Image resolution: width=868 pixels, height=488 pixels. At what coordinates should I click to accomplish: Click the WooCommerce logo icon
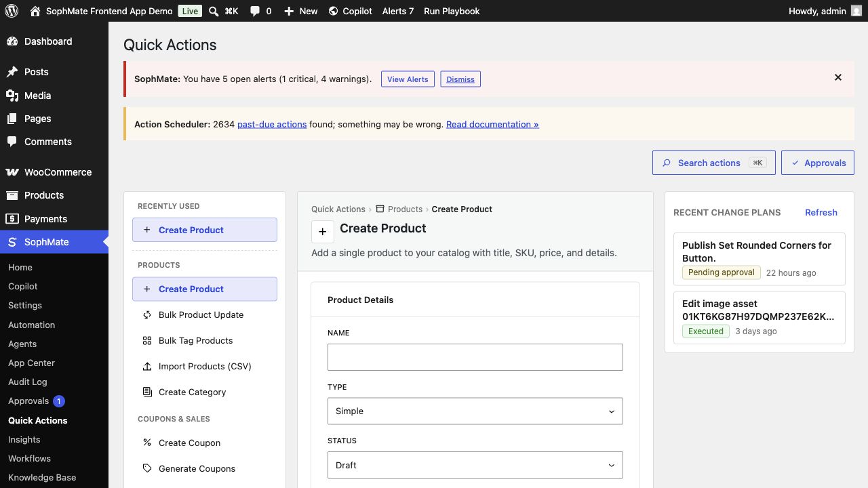[x=12, y=172]
